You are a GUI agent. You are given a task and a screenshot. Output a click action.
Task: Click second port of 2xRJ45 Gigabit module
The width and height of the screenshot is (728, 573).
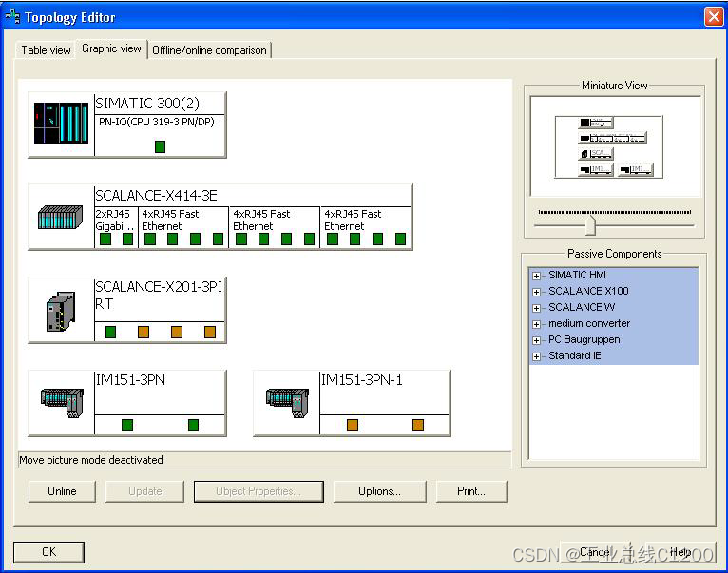pos(127,239)
